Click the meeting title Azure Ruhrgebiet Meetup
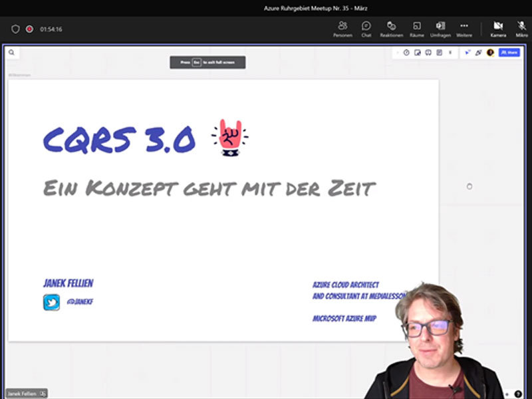 (315, 8)
